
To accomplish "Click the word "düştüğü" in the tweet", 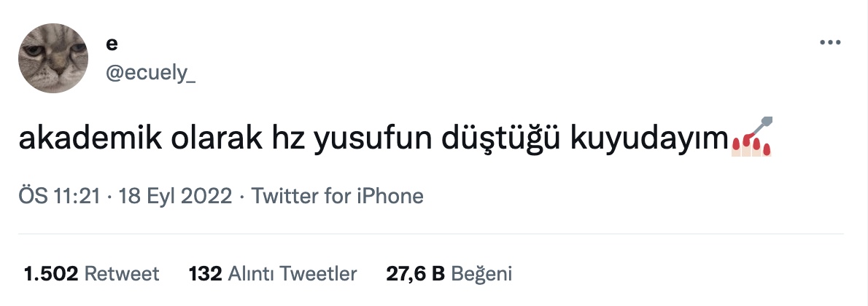I will click(x=497, y=140).
